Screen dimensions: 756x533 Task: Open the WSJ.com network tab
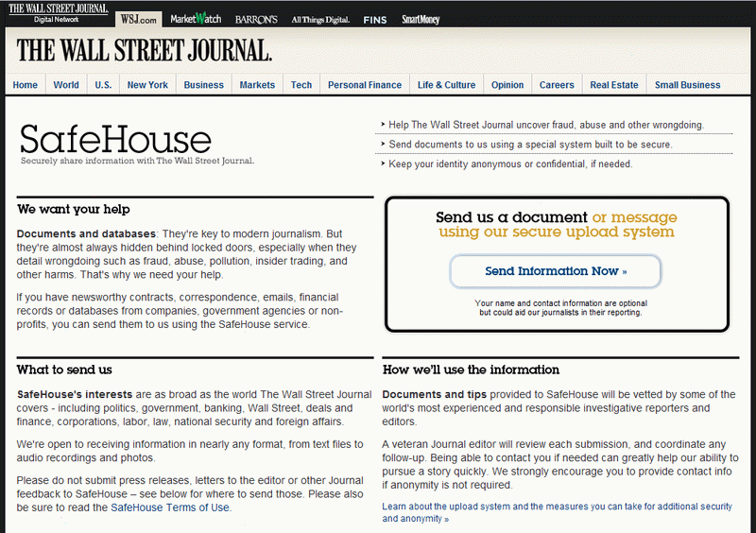[x=138, y=19]
